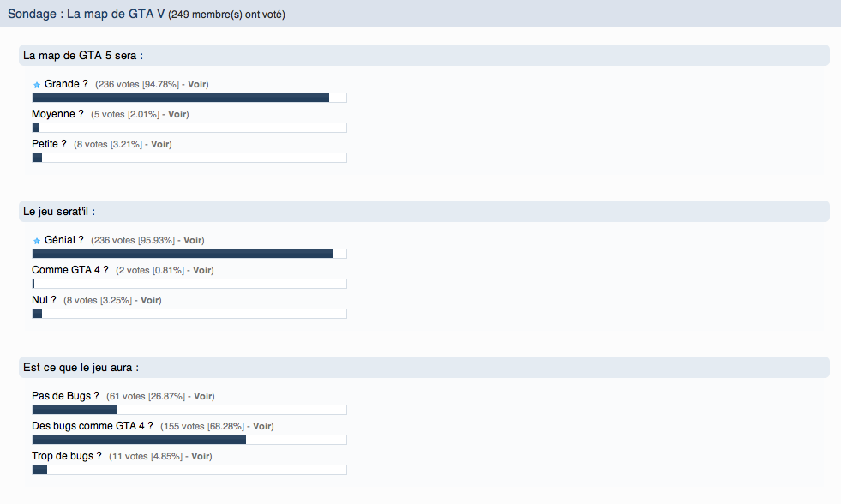Open Voir for Des bugs comme GTA 4

tap(263, 426)
